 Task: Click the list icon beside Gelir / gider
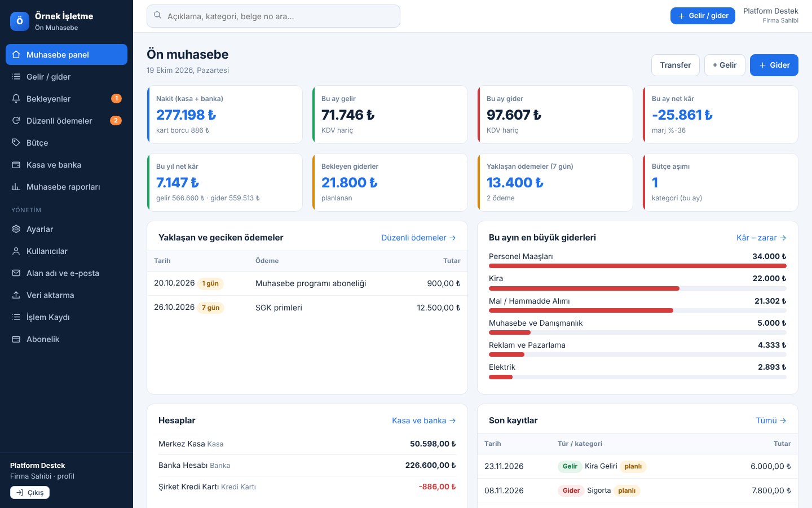[16, 77]
